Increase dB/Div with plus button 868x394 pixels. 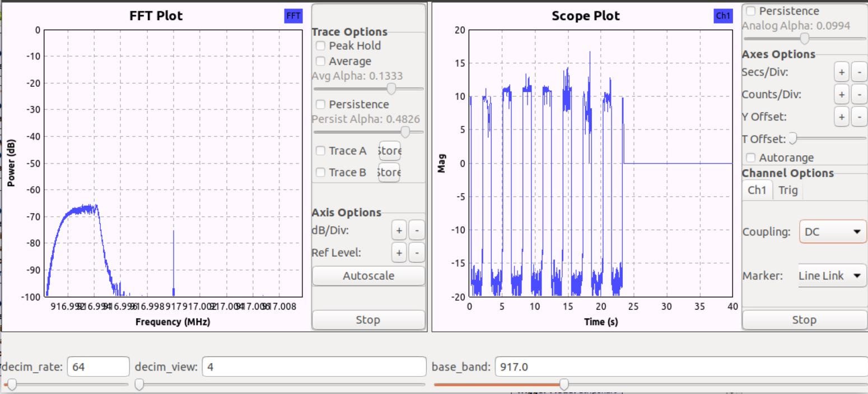coord(399,230)
